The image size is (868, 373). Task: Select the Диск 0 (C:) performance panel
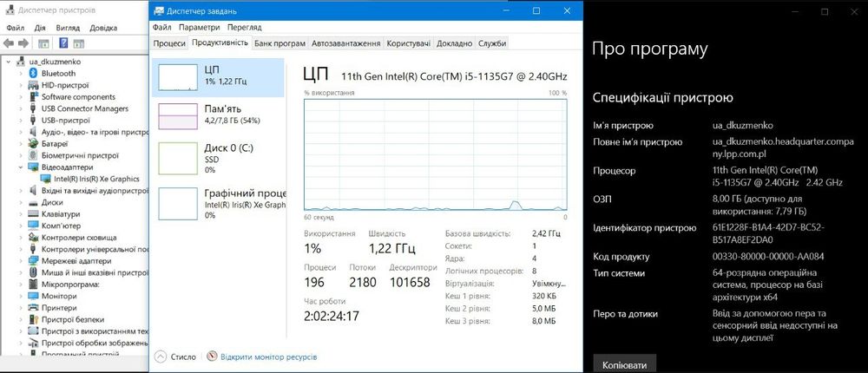pos(218,159)
